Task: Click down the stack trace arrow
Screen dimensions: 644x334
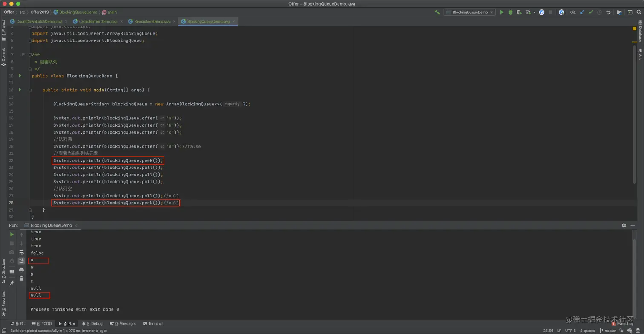Action: [21, 244]
